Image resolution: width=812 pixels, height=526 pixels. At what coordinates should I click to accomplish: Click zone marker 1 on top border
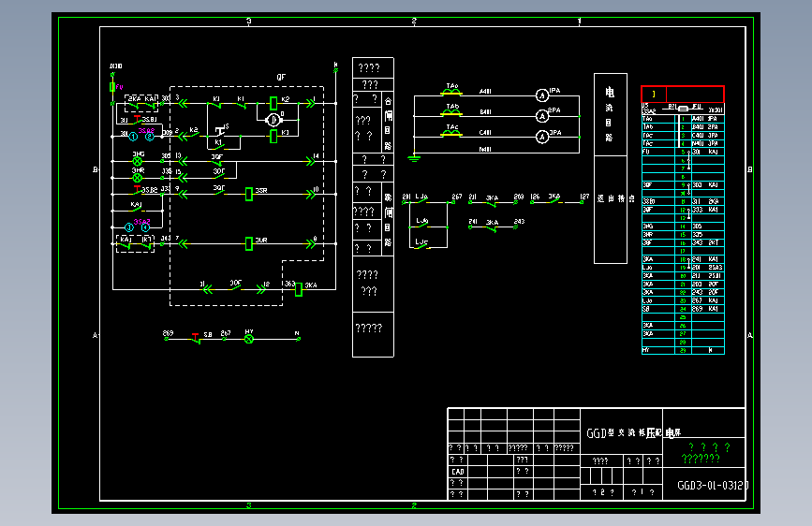tap(580, 22)
